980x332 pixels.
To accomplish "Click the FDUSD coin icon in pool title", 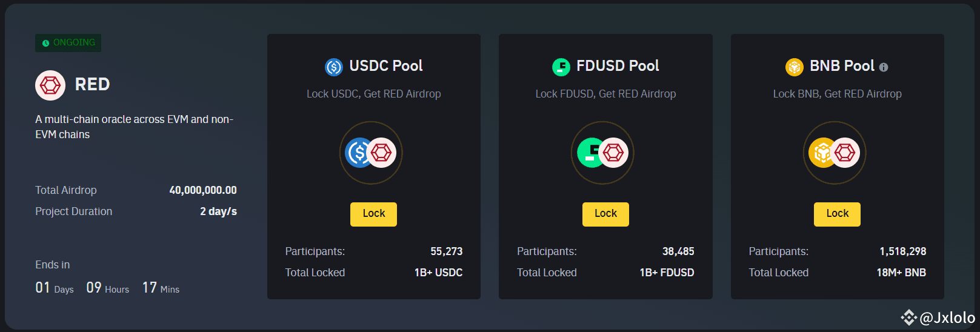I will coord(561,67).
